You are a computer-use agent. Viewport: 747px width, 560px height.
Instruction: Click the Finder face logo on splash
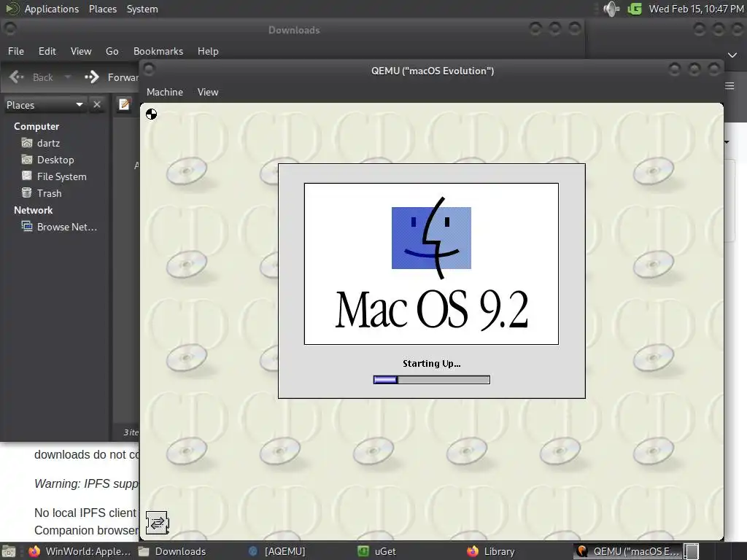tap(431, 238)
